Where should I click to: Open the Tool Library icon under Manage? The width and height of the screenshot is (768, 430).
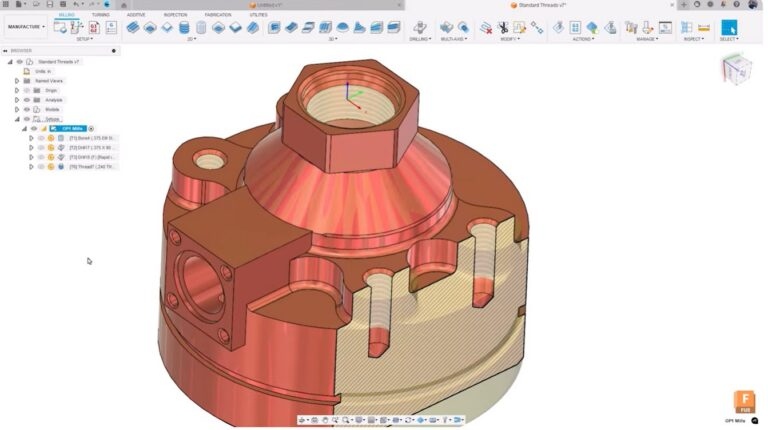pos(631,27)
